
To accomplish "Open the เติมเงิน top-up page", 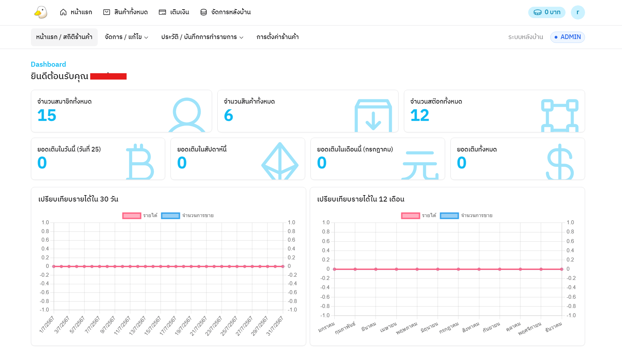I will pyautogui.click(x=174, y=12).
